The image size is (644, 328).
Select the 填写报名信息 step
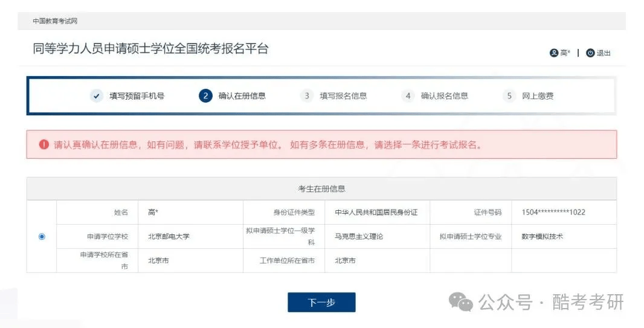coord(343,96)
